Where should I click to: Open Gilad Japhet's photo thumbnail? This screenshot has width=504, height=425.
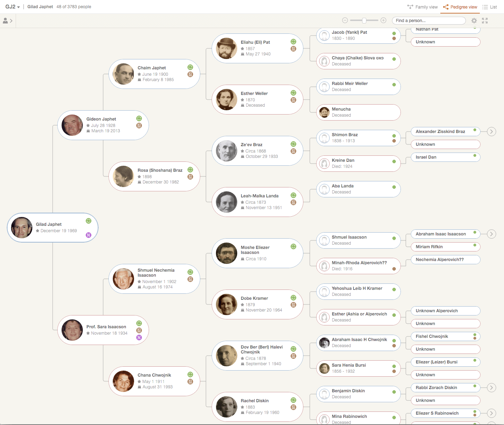(x=22, y=228)
